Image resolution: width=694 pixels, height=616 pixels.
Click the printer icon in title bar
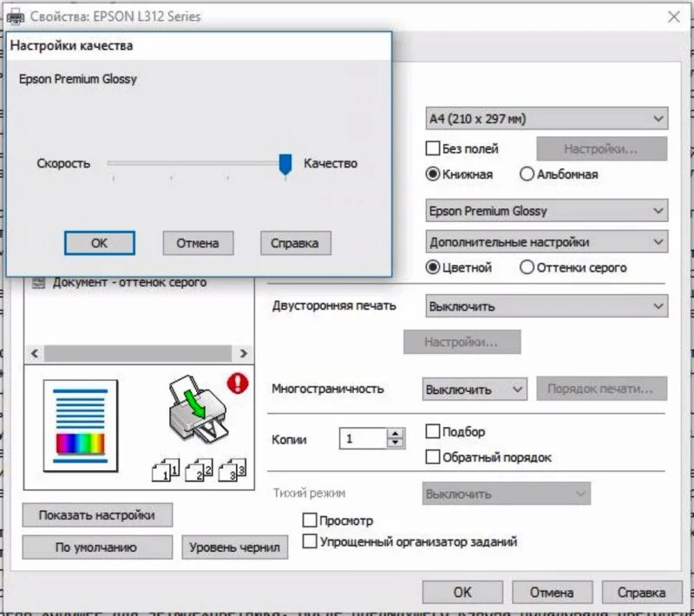tap(16, 16)
